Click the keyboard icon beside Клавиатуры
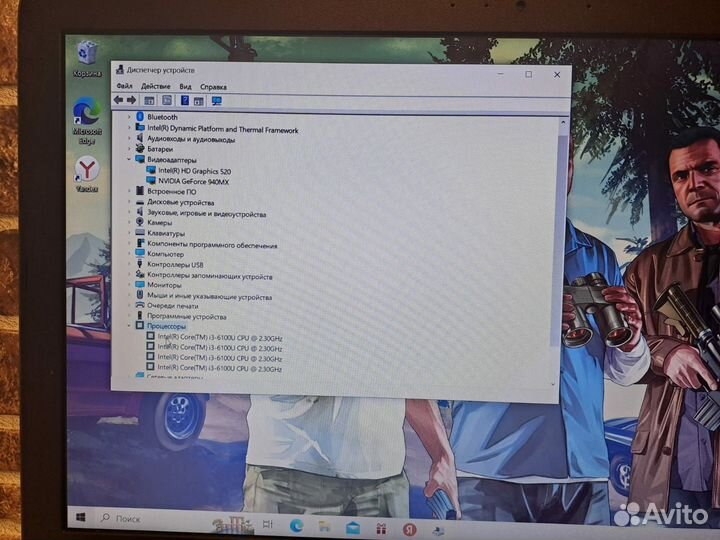Image resolution: width=720 pixels, height=540 pixels. pos(140,233)
